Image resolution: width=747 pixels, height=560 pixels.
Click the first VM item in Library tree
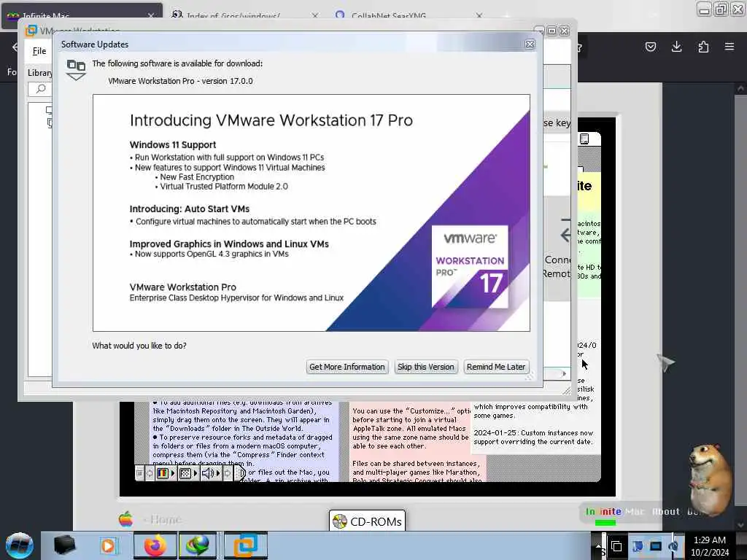pyautogui.click(x=49, y=110)
